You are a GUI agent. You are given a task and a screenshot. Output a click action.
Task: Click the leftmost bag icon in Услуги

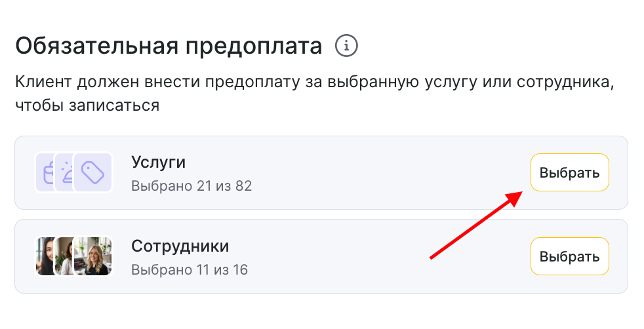point(45,173)
